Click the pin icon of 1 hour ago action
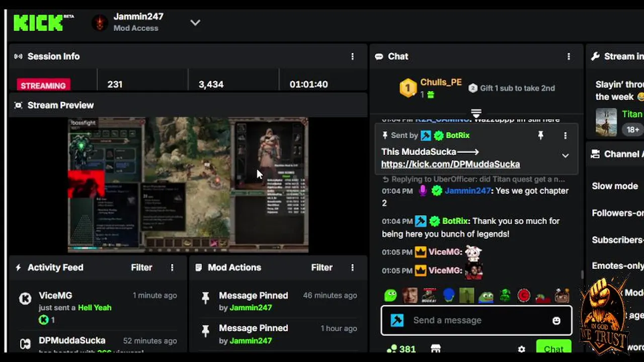This screenshot has width=644, height=362. tap(205, 331)
